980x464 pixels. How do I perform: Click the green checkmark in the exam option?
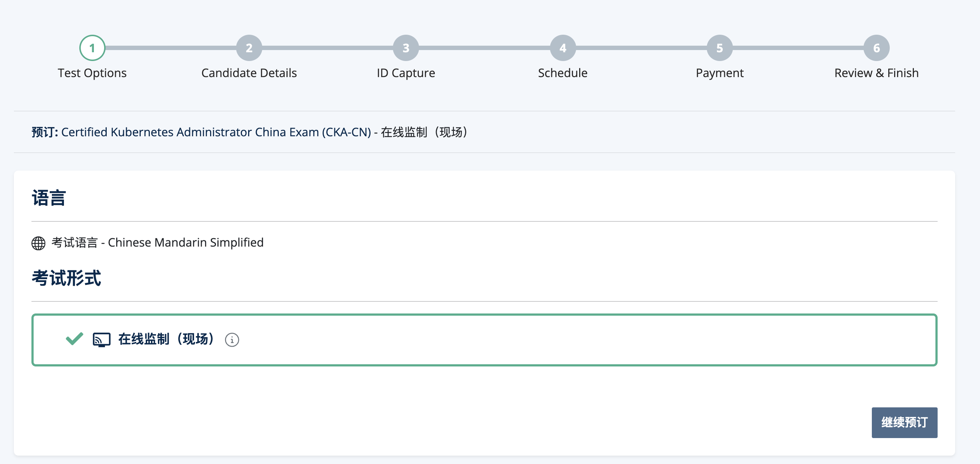point(75,338)
